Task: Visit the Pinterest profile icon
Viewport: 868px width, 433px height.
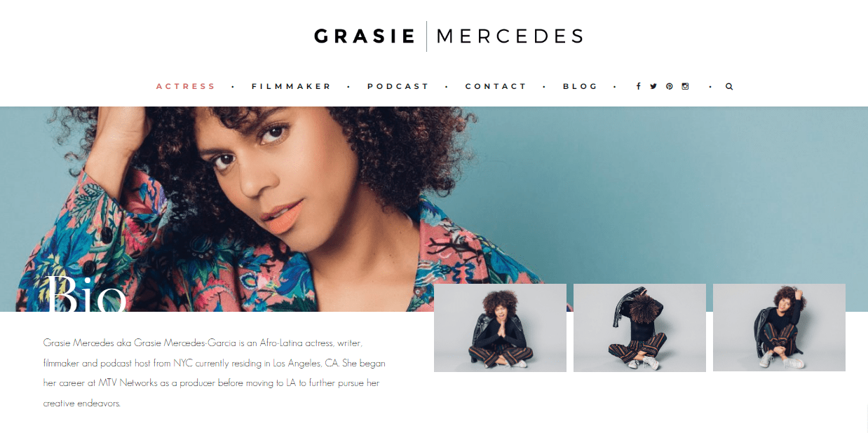Action: pyautogui.click(x=670, y=86)
